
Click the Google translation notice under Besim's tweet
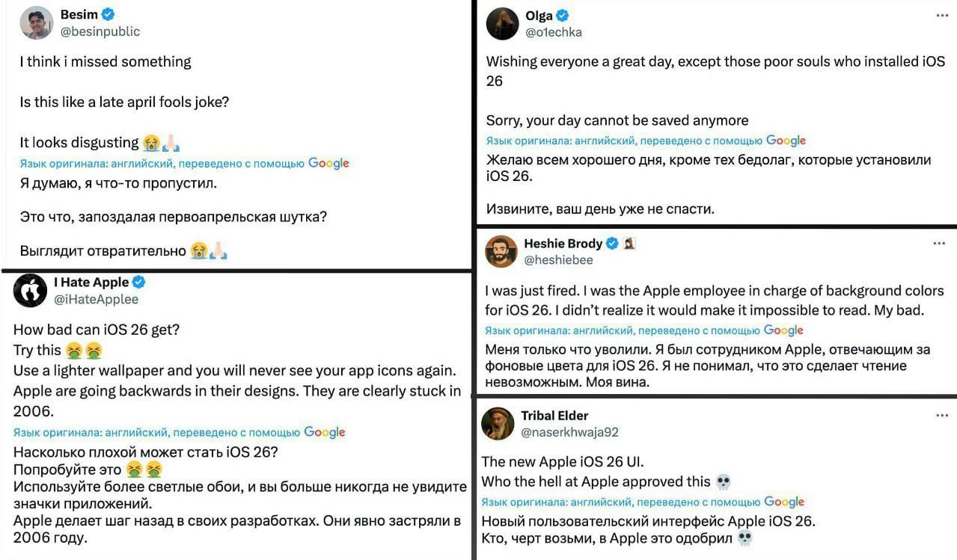click(x=184, y=163)
